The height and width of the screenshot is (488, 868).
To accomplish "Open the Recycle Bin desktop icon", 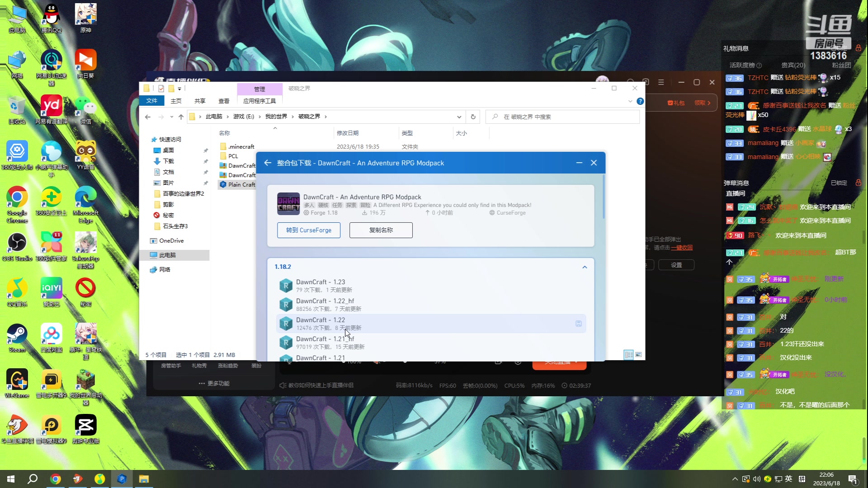I will [17, 109].
